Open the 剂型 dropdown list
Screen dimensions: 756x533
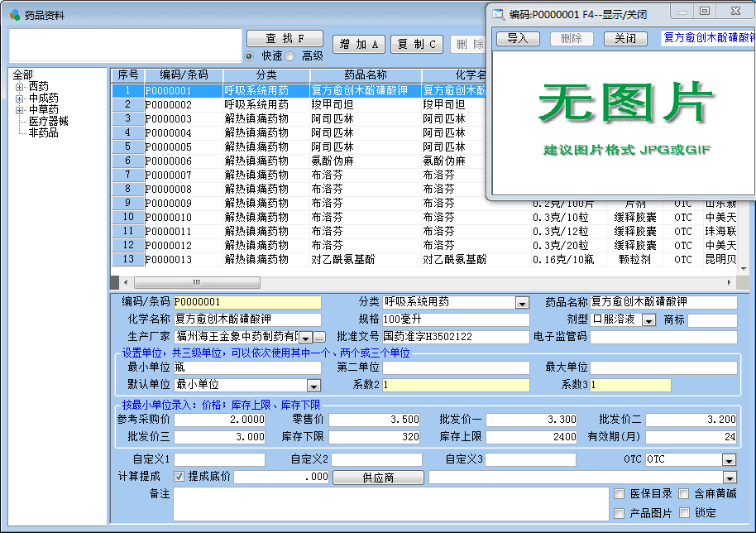[648, 320]
